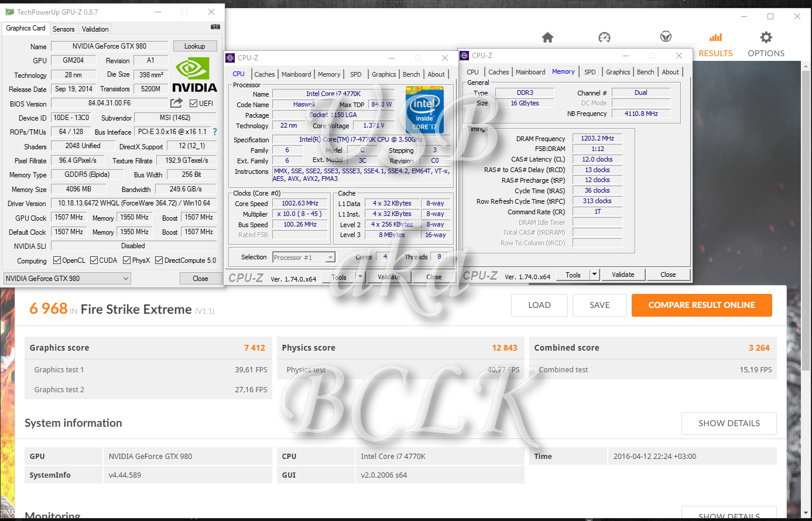Click the overall score 6 968
The height and width of the screenshot is (521, 812).
[x=49, y=309]
